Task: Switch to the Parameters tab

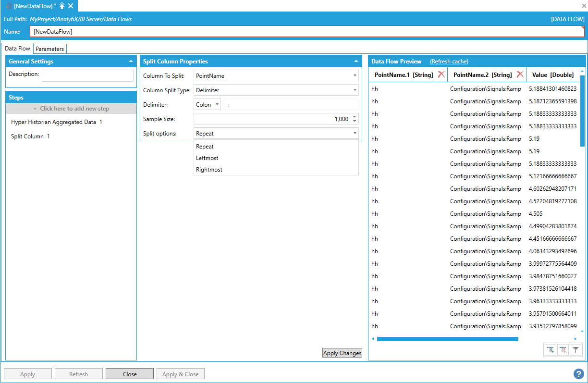Action: [x=49, y=49]
